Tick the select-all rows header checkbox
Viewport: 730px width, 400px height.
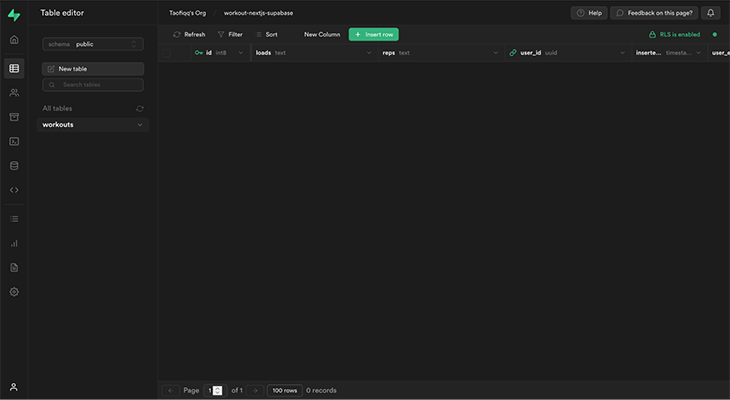pos(176,52)
